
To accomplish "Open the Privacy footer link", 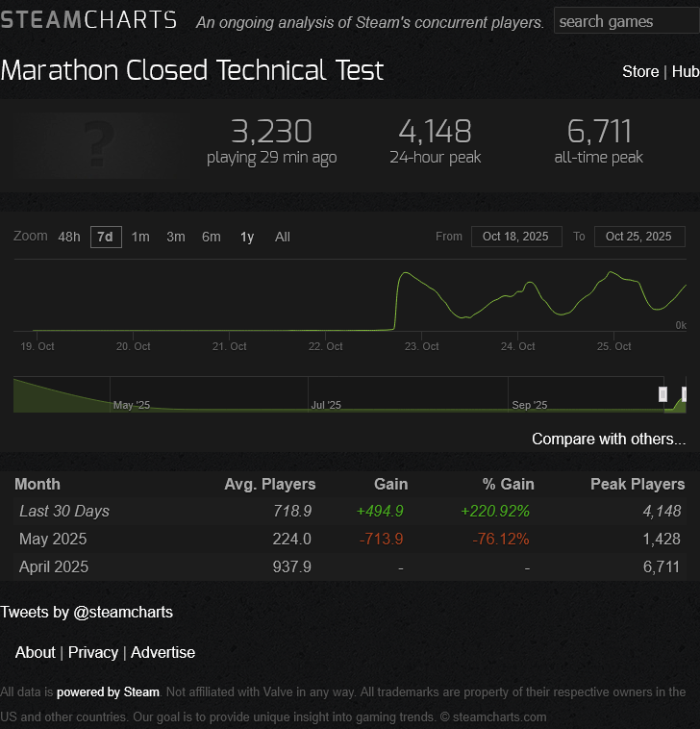I will coord(93,653).
